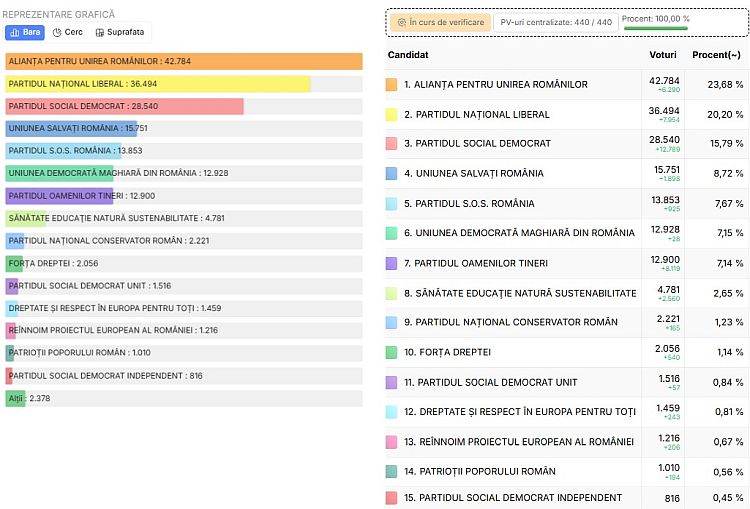Click the Partidul Social Democrat Independent 816 bar

click(x=9, y=376)
